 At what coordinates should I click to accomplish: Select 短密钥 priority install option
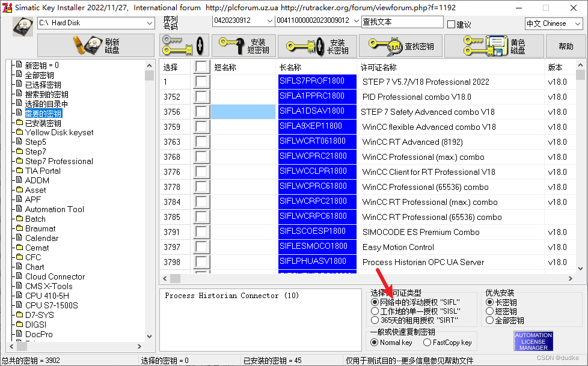489,311
